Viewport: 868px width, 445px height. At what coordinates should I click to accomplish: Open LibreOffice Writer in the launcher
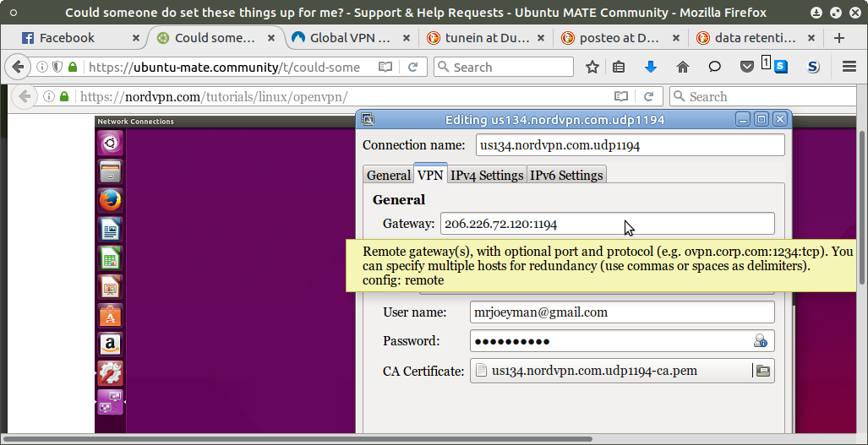coord(110,229)
